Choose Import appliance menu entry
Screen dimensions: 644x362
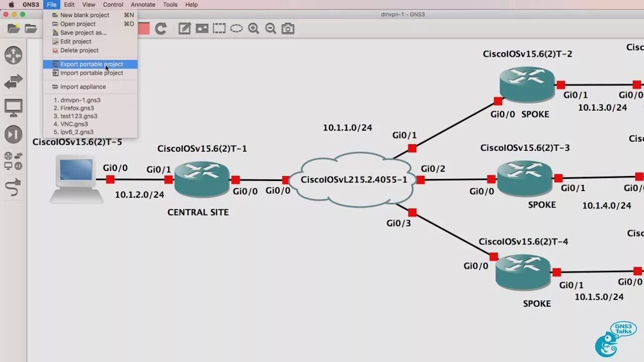coord(90,86)
